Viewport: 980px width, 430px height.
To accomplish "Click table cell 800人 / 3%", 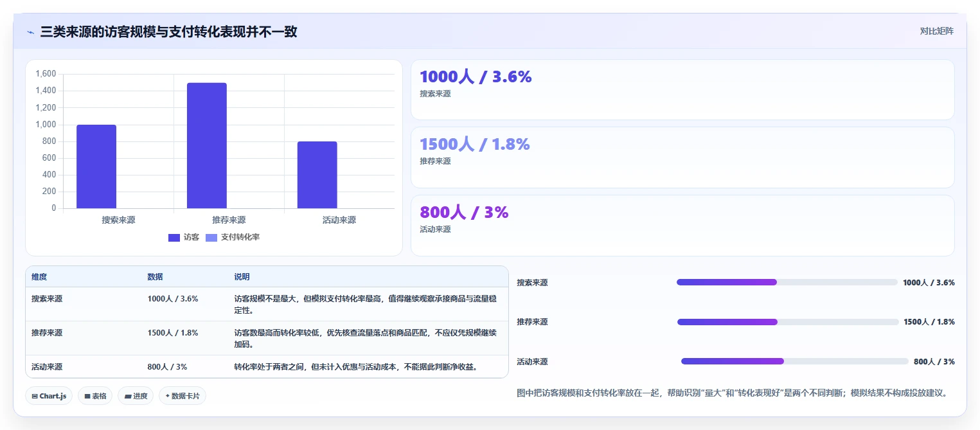I will tap(167, 367).
